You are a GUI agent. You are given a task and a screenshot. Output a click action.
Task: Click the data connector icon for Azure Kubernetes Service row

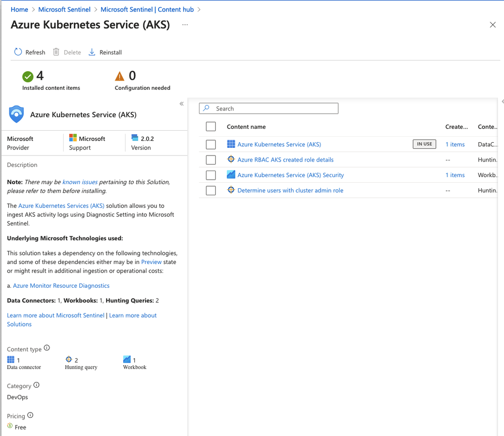tap(231, 144)
